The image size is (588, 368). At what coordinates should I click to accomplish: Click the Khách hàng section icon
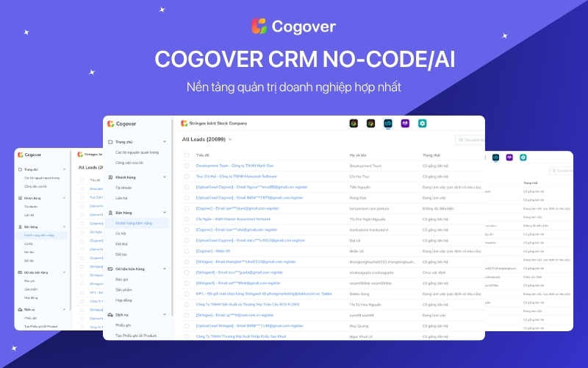tap(110, 177)
